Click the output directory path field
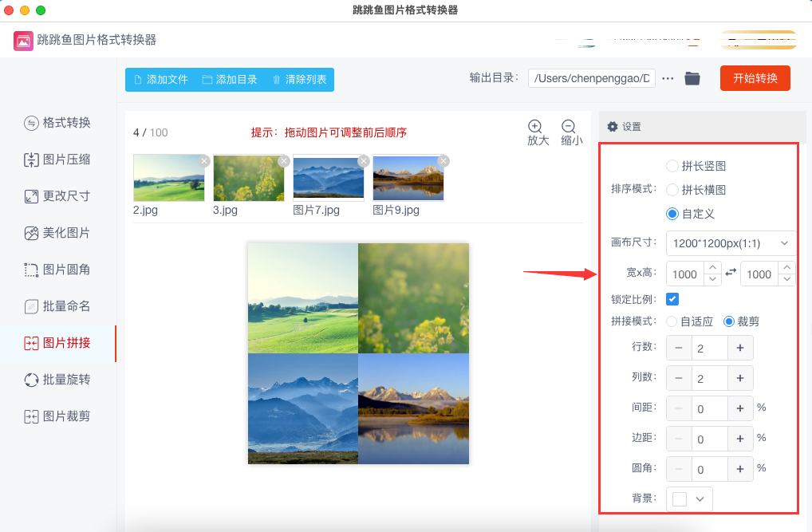Screen dimensions: 812x532 (591, 78)
